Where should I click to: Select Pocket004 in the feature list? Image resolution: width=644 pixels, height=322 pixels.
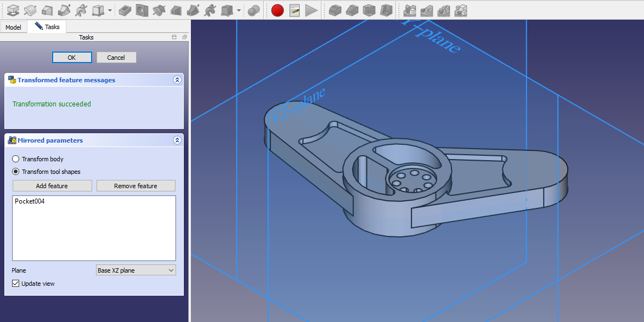[30, 201]
